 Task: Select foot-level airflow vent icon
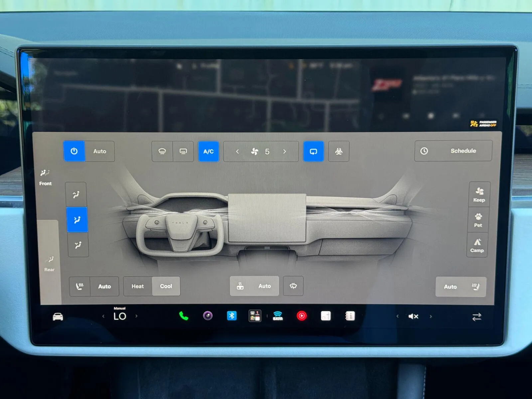tap(78, 245)
